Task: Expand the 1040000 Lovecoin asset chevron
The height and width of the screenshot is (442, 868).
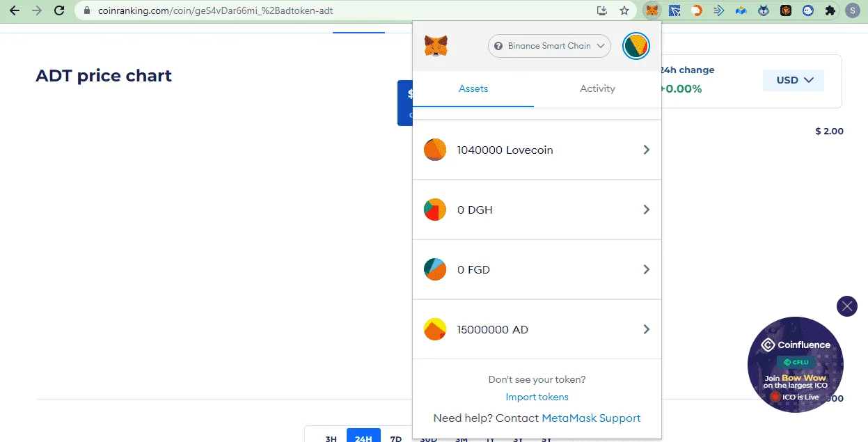Action: 647,150
